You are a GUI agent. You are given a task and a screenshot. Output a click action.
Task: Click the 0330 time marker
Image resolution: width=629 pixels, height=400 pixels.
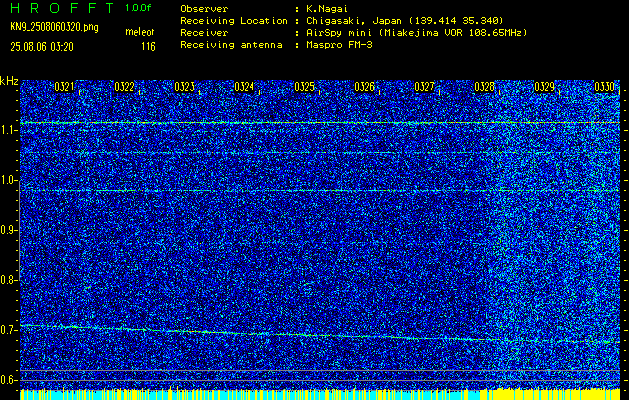click(x=604, y=87)
